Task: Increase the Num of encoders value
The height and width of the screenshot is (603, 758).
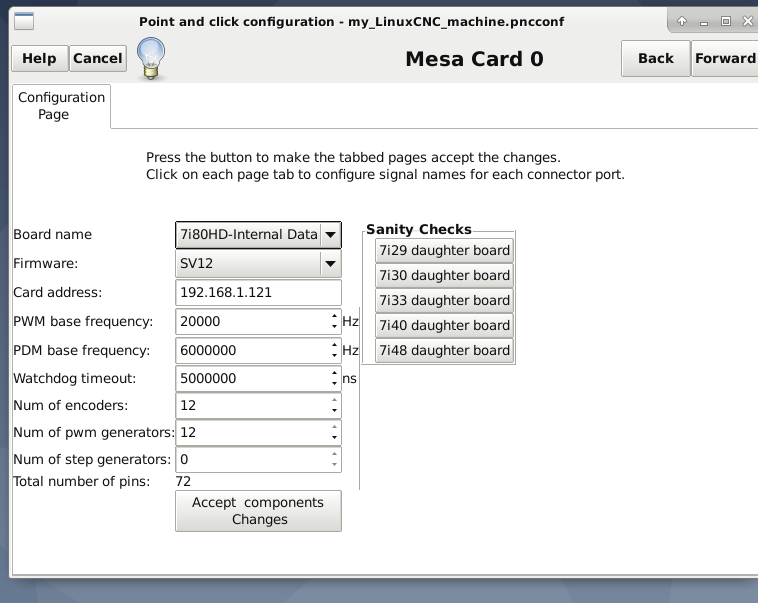Action: (334, 401)
